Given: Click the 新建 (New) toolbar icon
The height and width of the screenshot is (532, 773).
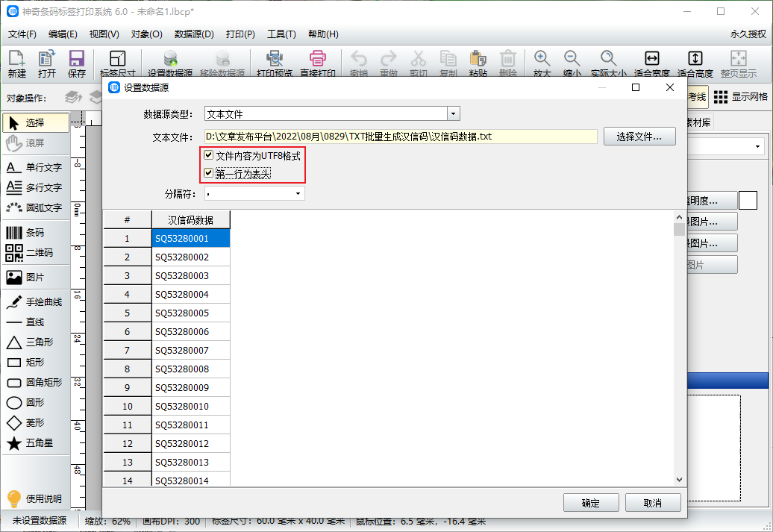Looking at the screenshot, I should (x=16, y=63).
